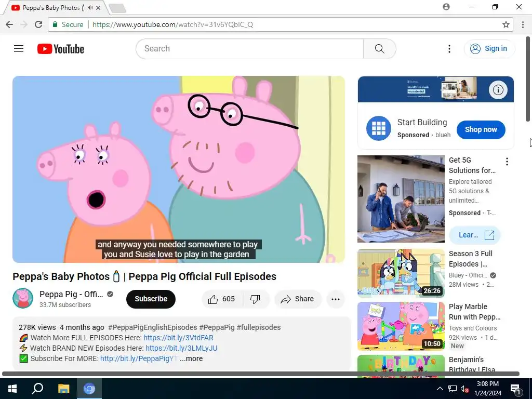The image size is (532, 399).
Task: Open Windows taskbar search
Action: [37, 389]
